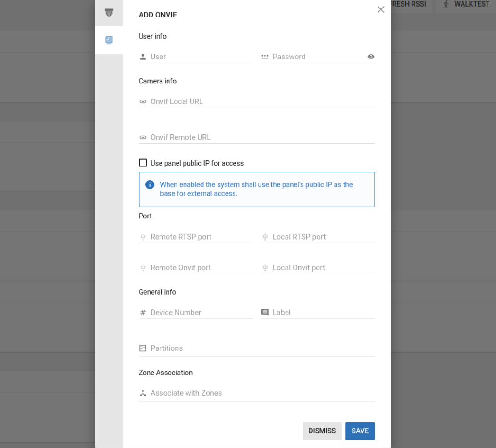
Task: Focus the Local Onvif port field
Action: point(322,268)
